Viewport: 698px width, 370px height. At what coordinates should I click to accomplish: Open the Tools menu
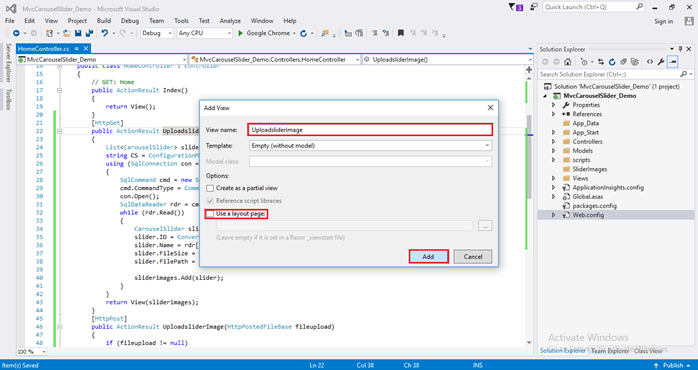(181, 21)
